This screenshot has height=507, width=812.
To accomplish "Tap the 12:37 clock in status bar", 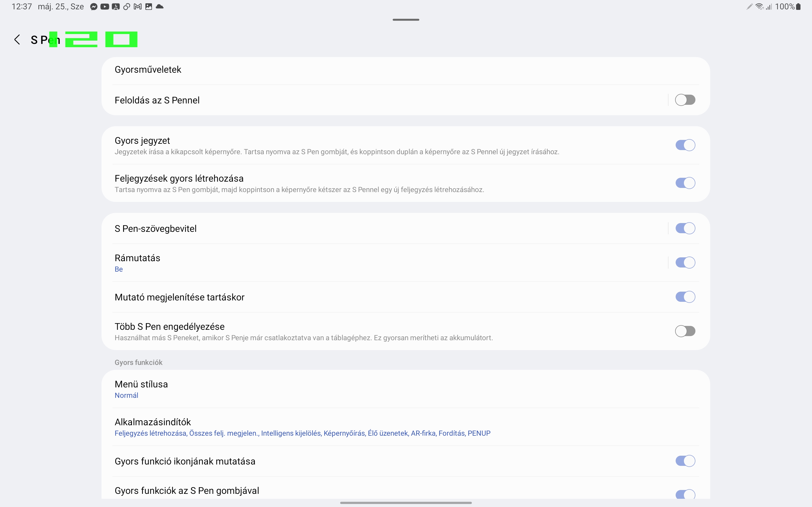I will [22, 7].
